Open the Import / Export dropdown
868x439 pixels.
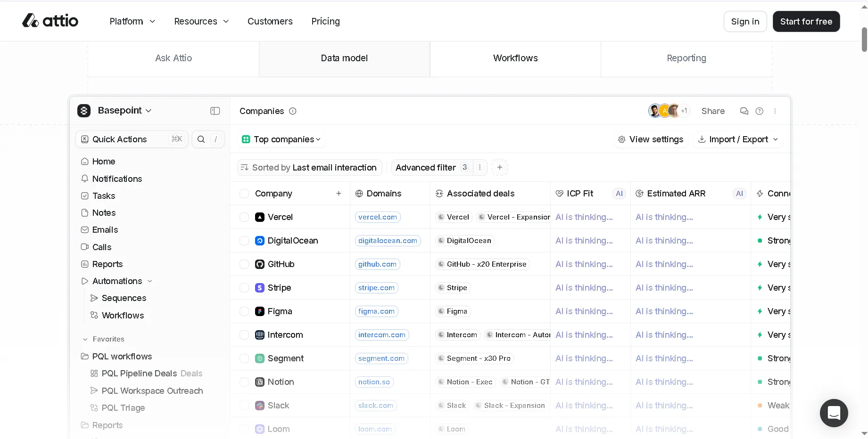738,139
